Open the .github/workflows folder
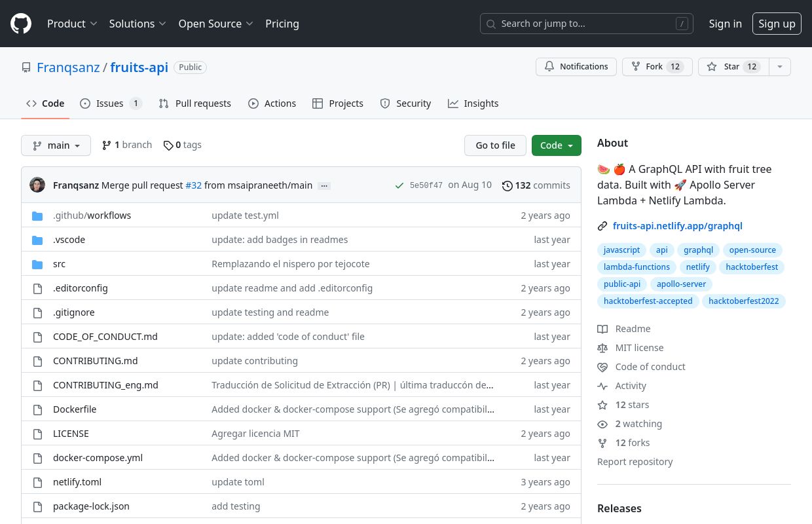The image size is (812, 524). pos(92,215)
